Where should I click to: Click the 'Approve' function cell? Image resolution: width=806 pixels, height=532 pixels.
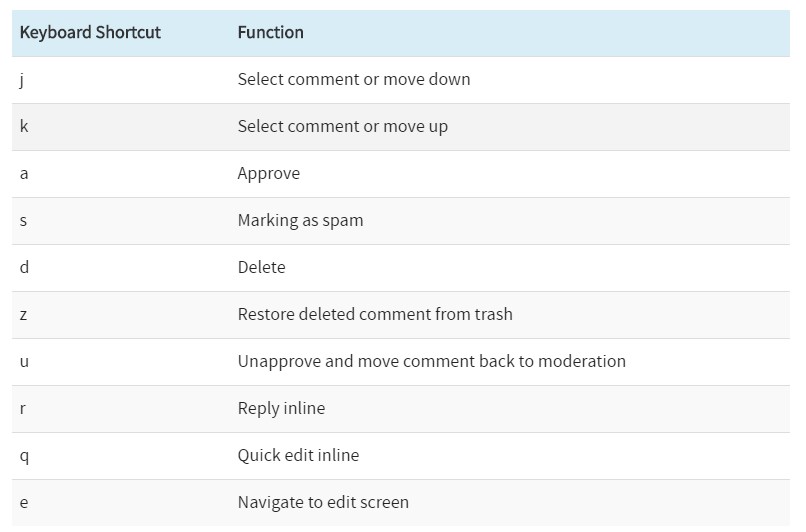pyautogui.click(x=268, y=174)
